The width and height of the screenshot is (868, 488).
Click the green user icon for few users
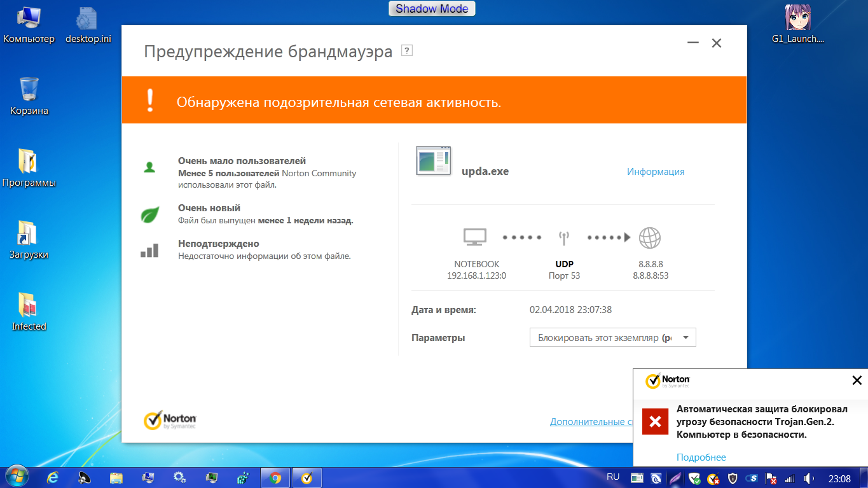point(149,167)
